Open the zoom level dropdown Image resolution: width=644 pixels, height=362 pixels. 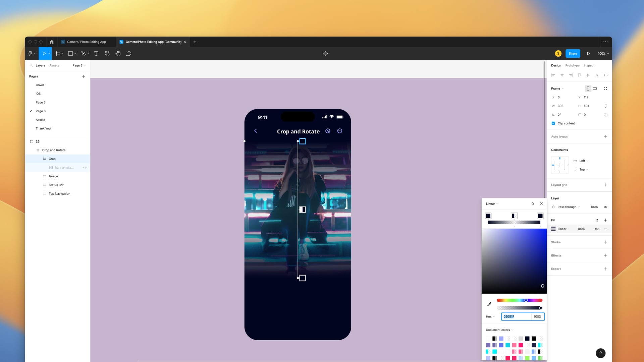(603, 53)
